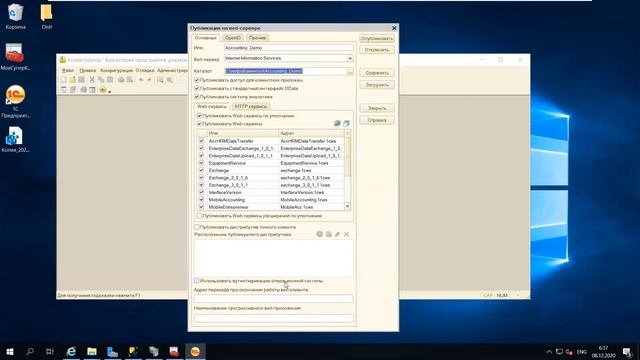This screenshot has height=360, width=640.
Task: Enable publish thin client distribution checkbox
Action: 197,227
